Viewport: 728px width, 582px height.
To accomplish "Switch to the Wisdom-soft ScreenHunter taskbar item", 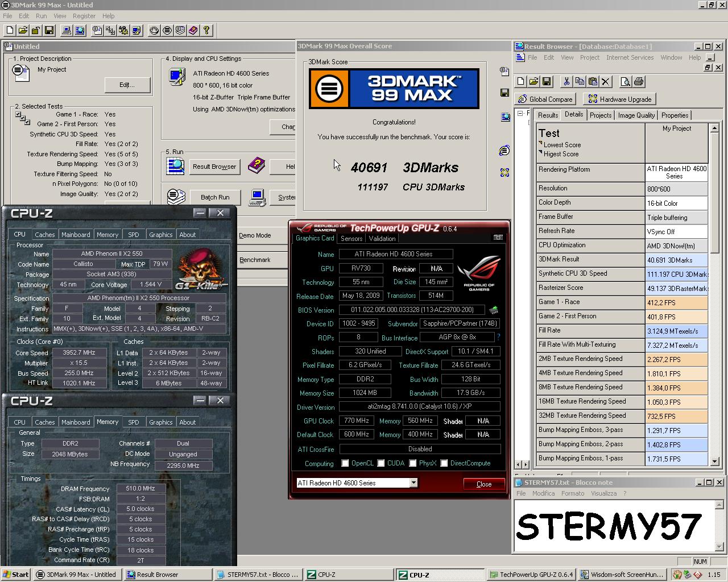I will [622, 575].
